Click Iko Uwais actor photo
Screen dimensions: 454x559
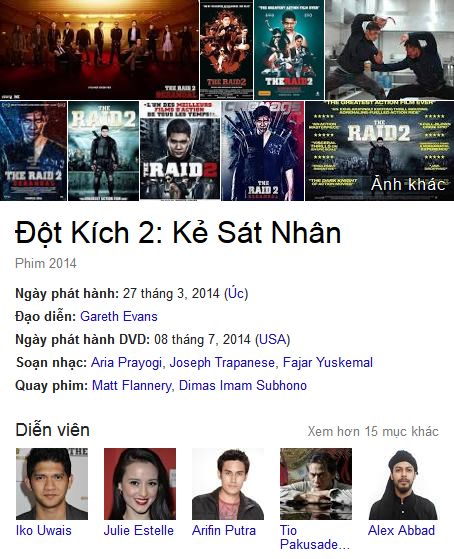click(x=52, y=484)
